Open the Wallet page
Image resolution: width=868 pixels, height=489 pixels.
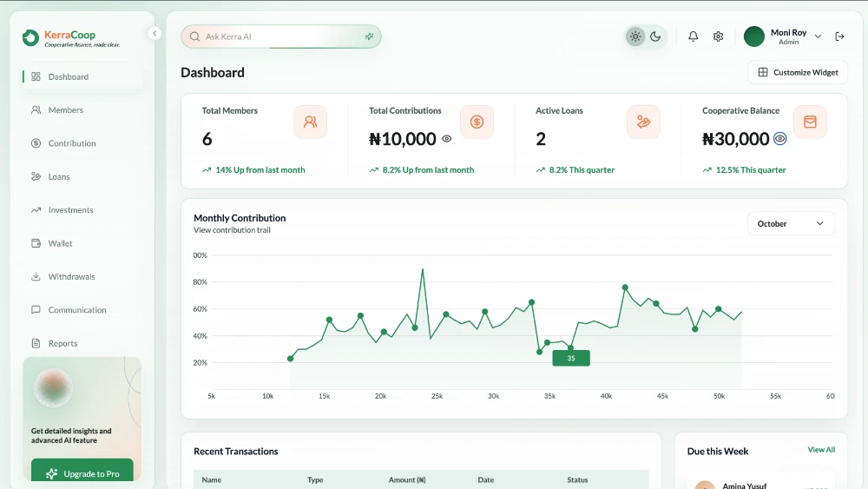[82, 243]
